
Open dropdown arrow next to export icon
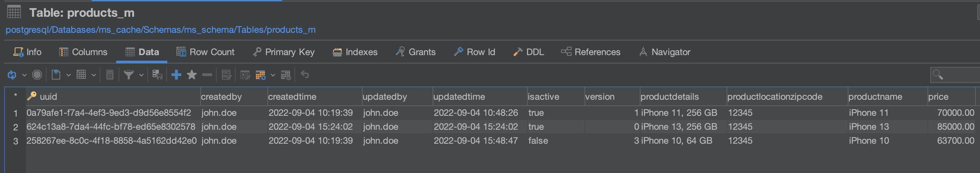coord(69,75)
